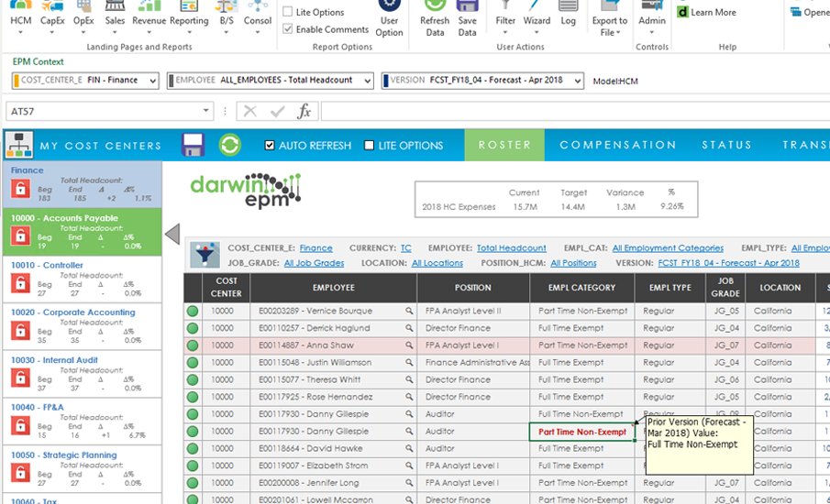Select the 10000 - Accounts Payable cost center
Screen dimensions: 830x504
[x=82, y=232]
